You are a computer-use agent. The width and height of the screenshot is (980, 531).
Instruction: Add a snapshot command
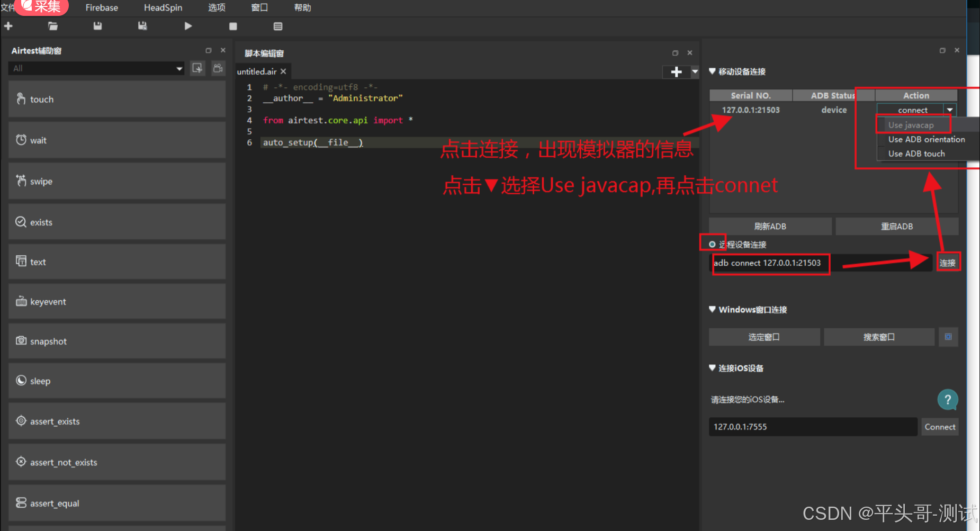[x=117, y=341]
